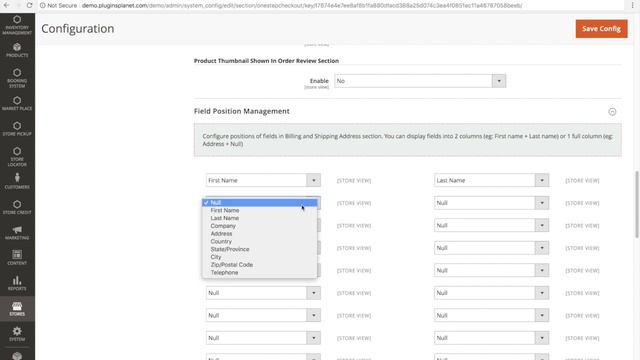Viewport: 640px width, 360px height.
Task: Collapse the Field Position Management section
Action: (612, 111)
